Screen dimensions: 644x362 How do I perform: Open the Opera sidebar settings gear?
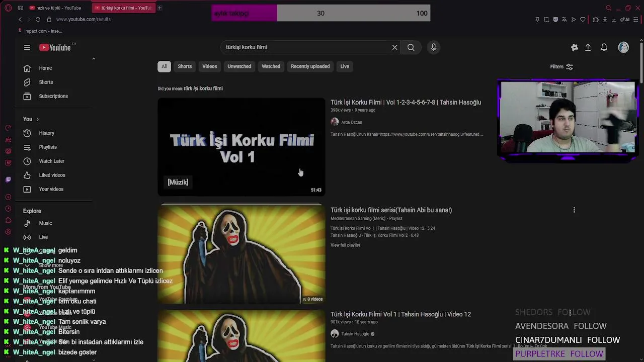[8, 232]
